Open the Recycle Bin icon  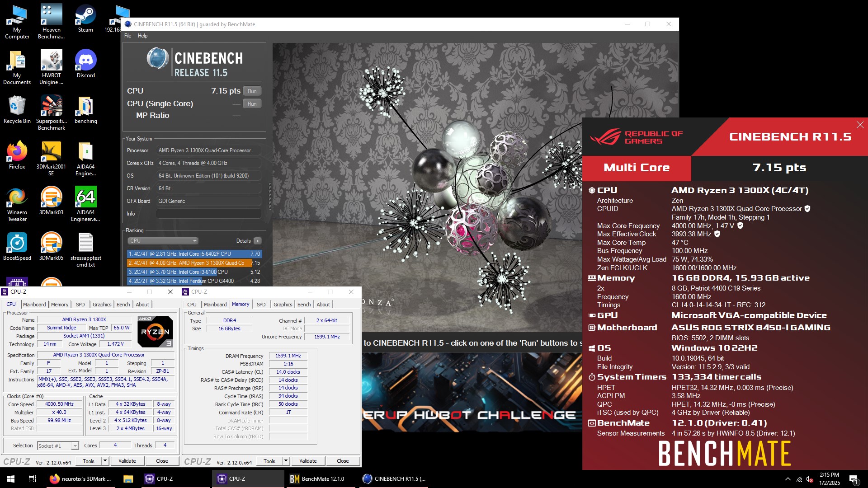pos(17,109)
